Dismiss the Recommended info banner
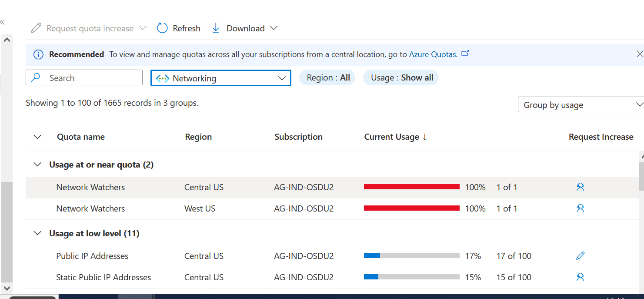Screen dimensions: 644x299 640,54
